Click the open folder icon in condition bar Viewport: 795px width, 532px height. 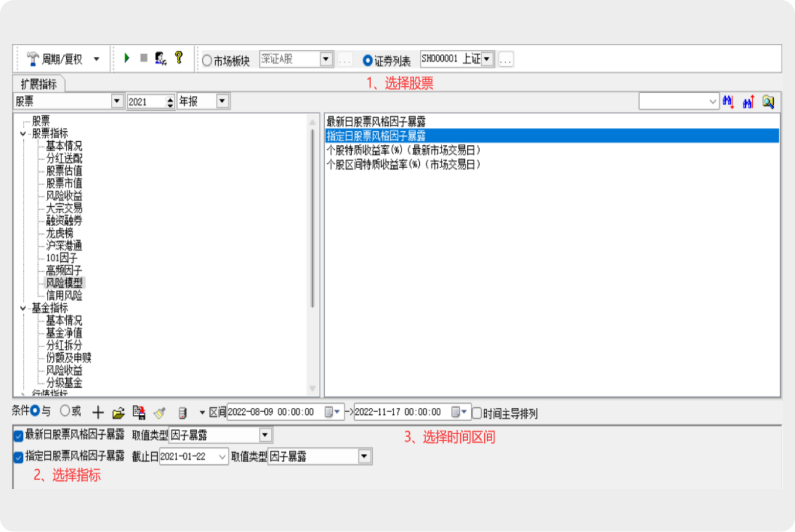(x=118, y=413)
